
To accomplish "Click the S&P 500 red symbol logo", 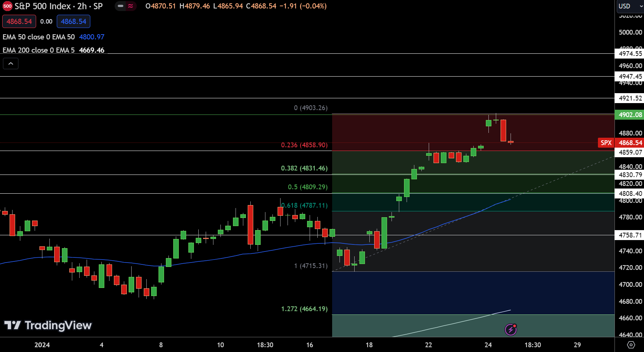I will click(7, 6).
